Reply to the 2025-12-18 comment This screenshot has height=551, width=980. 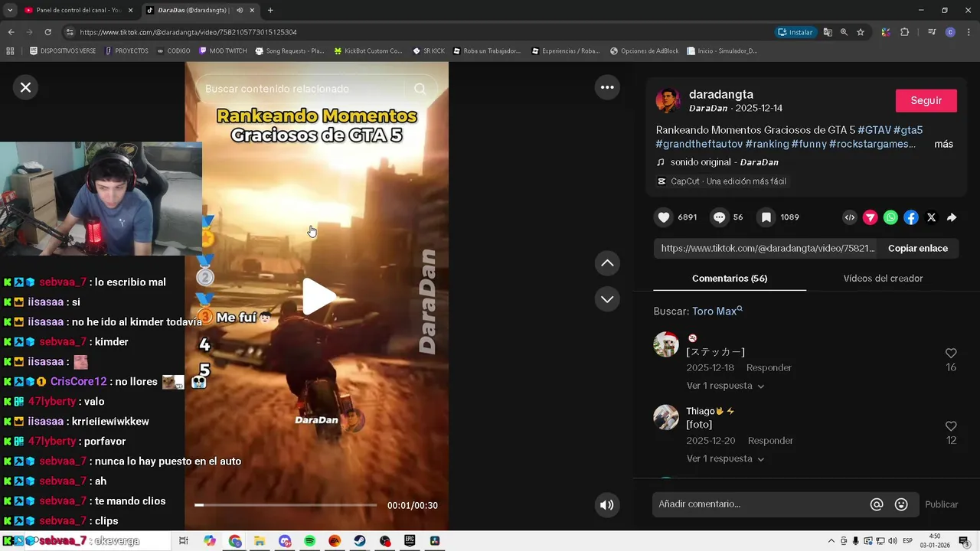coord(769,368)
